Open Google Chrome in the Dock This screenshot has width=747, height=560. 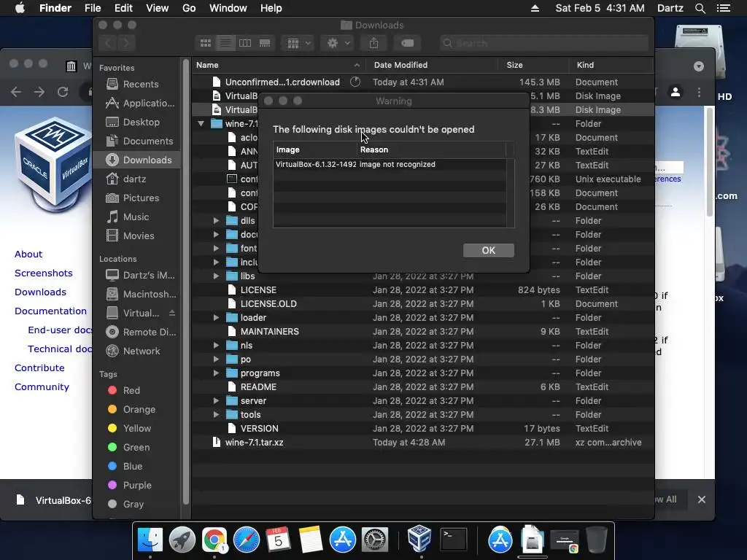(214, 540)
